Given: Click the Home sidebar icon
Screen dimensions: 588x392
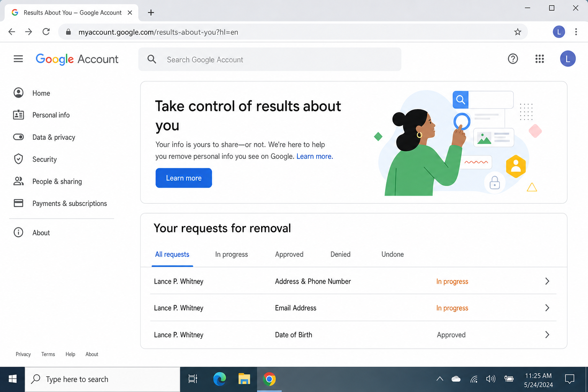Looking at the screenshot, I should (x=18, y=93).
